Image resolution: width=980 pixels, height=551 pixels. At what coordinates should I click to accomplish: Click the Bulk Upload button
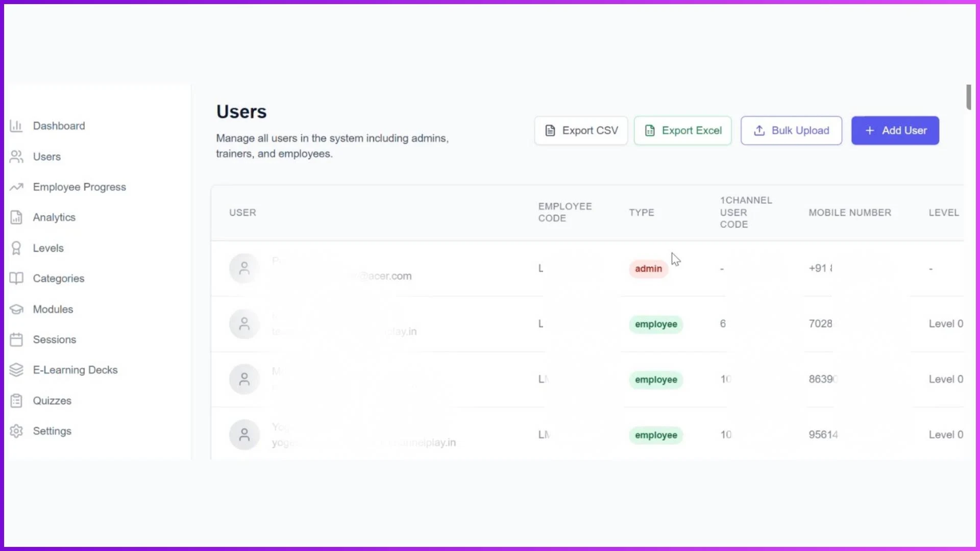coord(791,131)
